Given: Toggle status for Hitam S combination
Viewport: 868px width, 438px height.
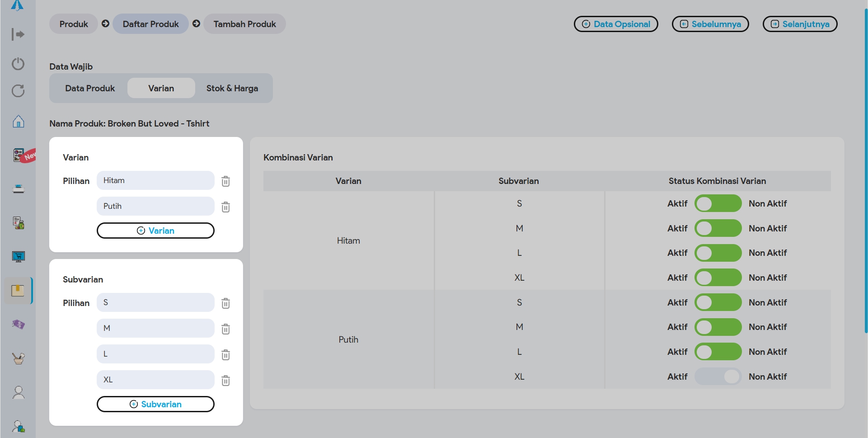Looking at the screenshot, I should pos(718,203).
